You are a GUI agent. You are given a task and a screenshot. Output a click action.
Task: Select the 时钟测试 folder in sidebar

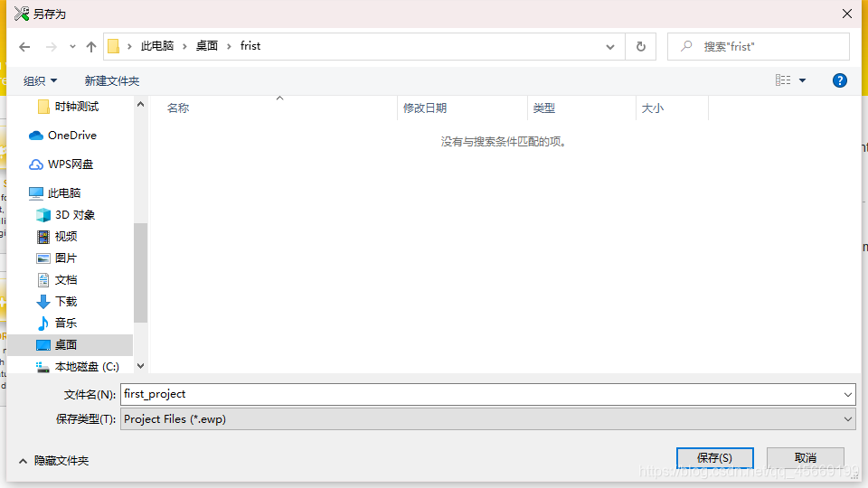tap(69, 107)
